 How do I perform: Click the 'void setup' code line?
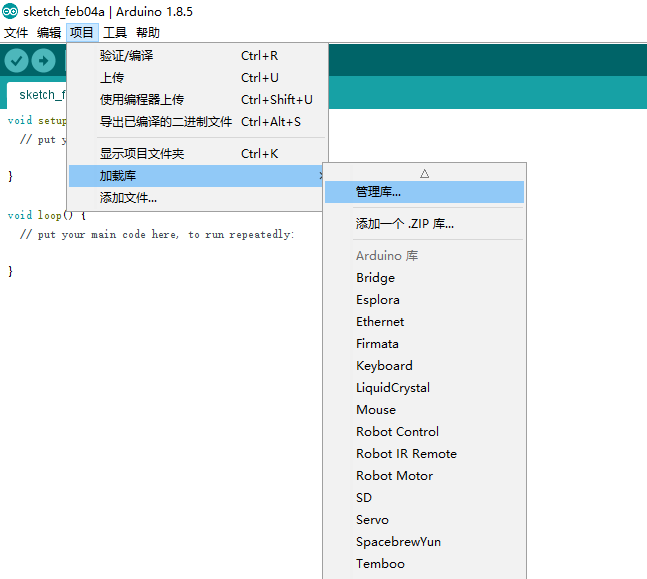coord(37,121)
